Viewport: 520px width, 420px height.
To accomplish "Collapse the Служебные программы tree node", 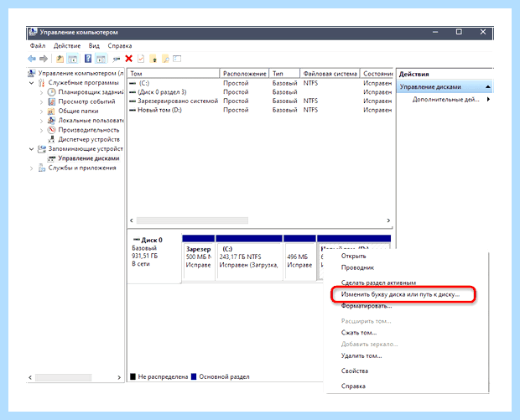I will pos(32,83).
